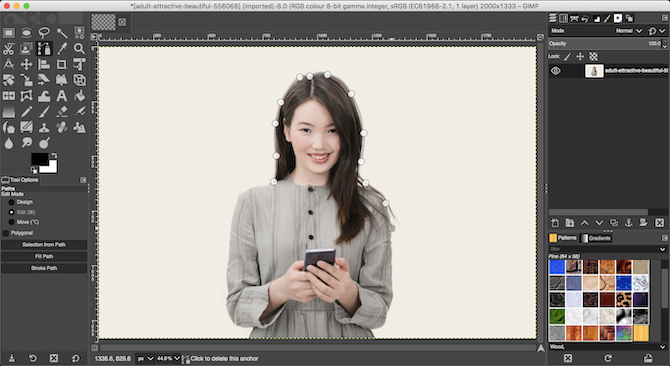Toggle visibility of the adult-attractive-beautiful layer
Screen dimensions: 670x366
coord(555,71)
